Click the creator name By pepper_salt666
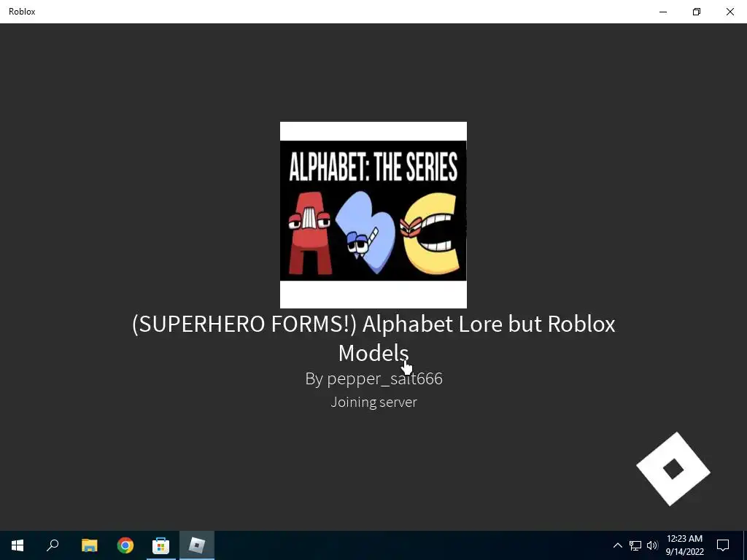The width and height of the screenshot is (747, 560). 374,379
